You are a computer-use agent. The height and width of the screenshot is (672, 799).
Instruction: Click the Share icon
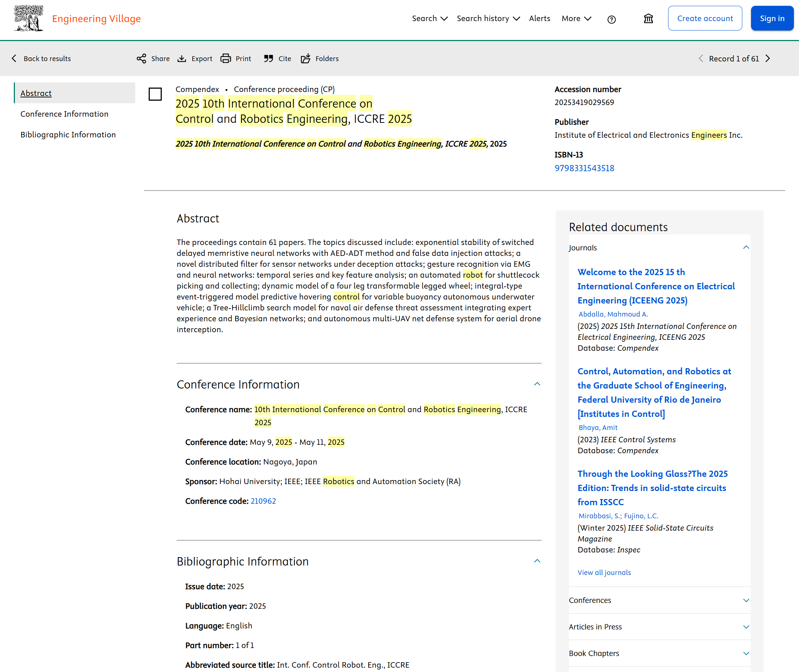coord(141,58)
